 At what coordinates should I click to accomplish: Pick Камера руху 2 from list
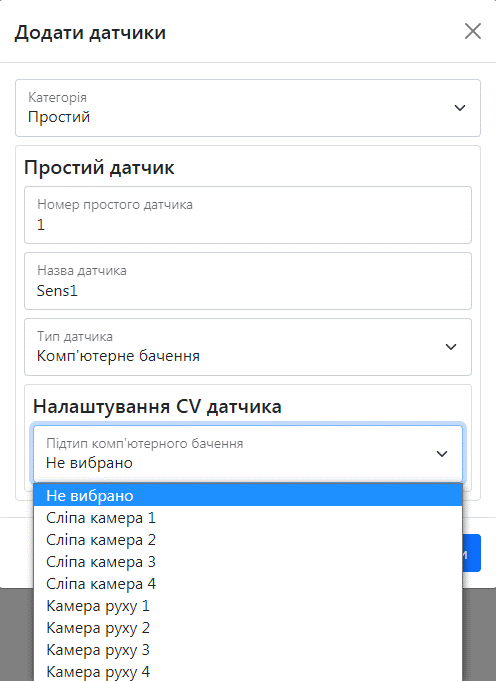(x=248, y=628)
